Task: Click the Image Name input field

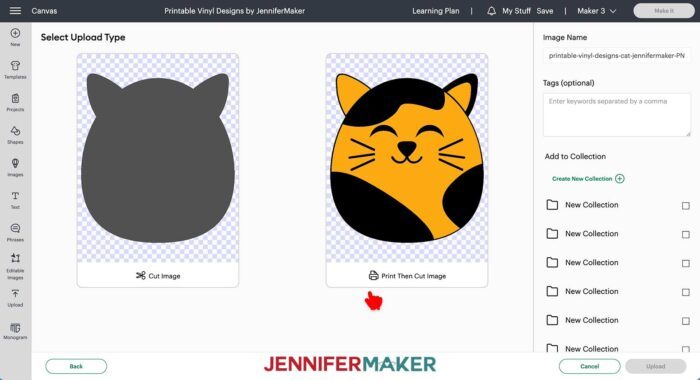Action: point(617,56)
